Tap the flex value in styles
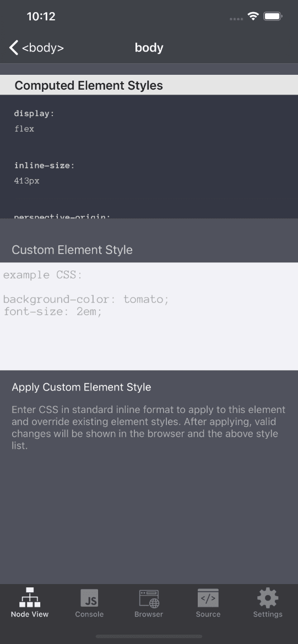This screenshot has height=644, width=298. point(24,129)
